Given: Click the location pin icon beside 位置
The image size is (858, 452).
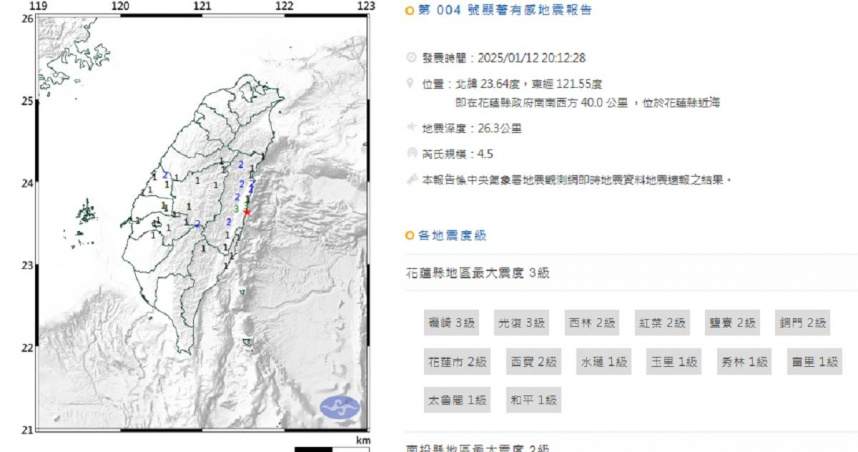Looking at the screenshot, I should pos(410,83).
